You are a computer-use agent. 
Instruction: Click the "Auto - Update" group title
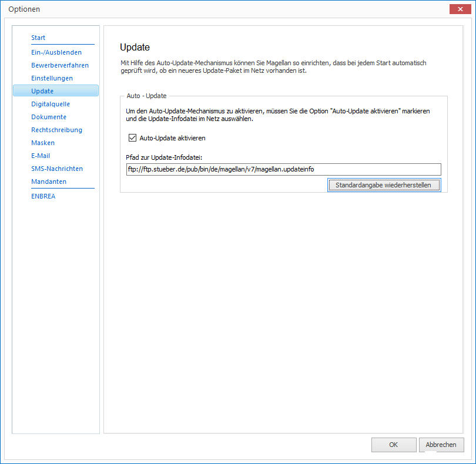pyautogui.click(x=147, y=96)
